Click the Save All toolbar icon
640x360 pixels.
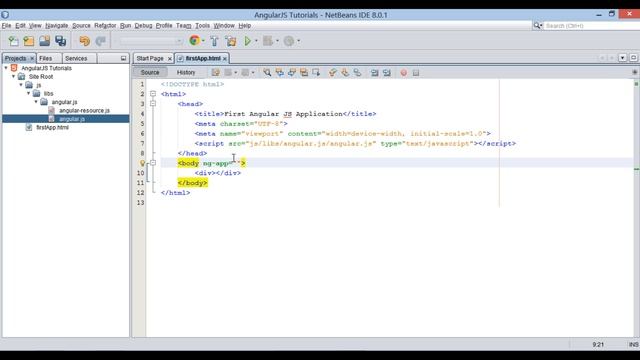tap(60, 41)
